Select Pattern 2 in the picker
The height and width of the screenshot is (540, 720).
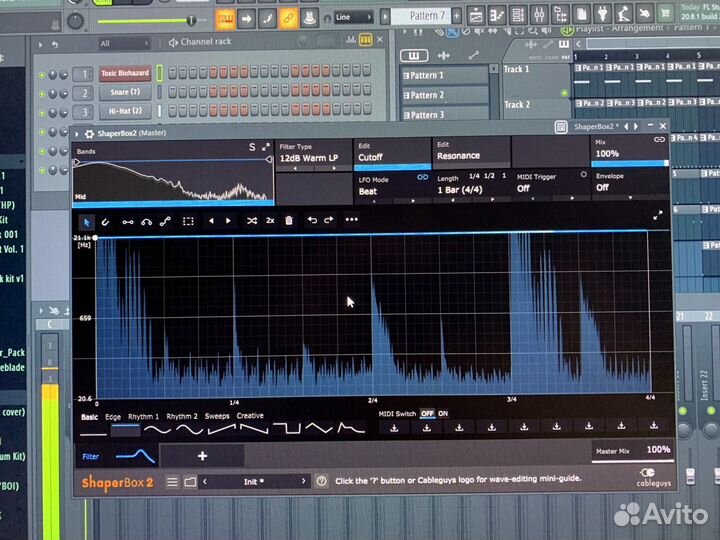(x=444, y=95)
